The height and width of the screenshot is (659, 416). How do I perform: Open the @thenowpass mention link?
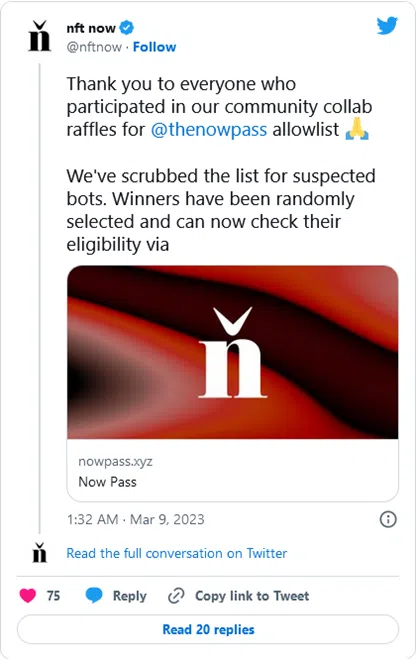point(209,129)
